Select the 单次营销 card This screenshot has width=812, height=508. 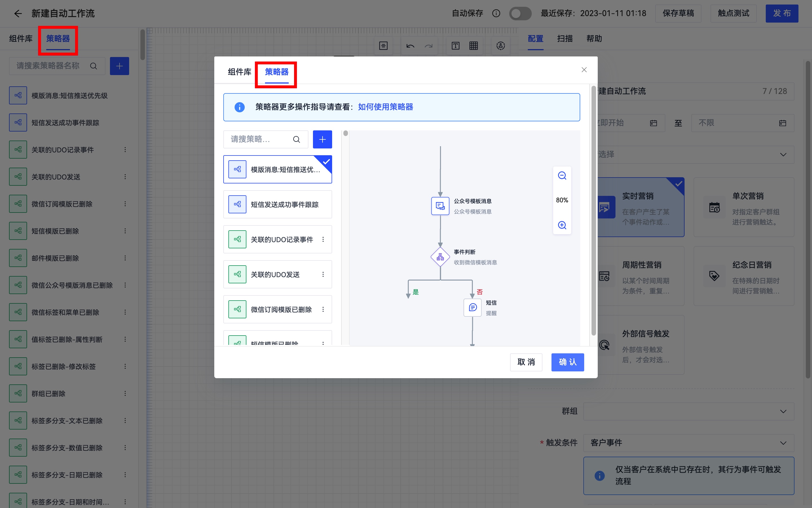744,207
